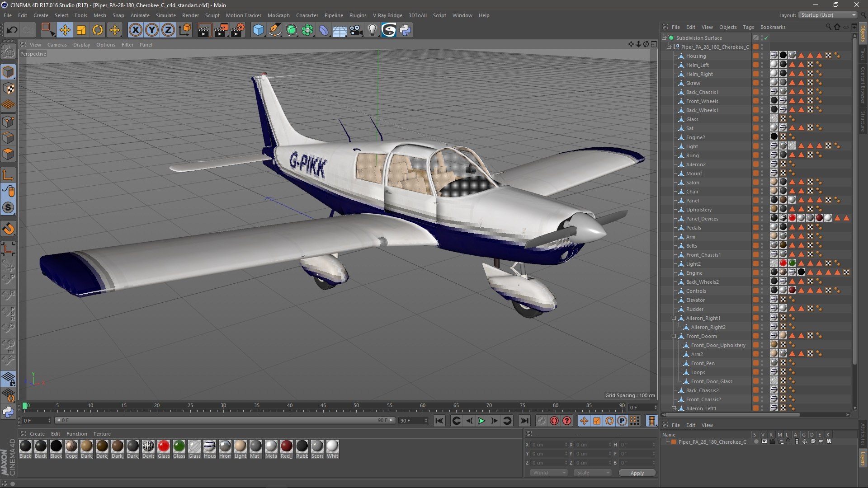Image resolution: width=868 pixels, height=488 pixels.
Task: Open the MoGraph menu
Action: (x=278, y=15)
